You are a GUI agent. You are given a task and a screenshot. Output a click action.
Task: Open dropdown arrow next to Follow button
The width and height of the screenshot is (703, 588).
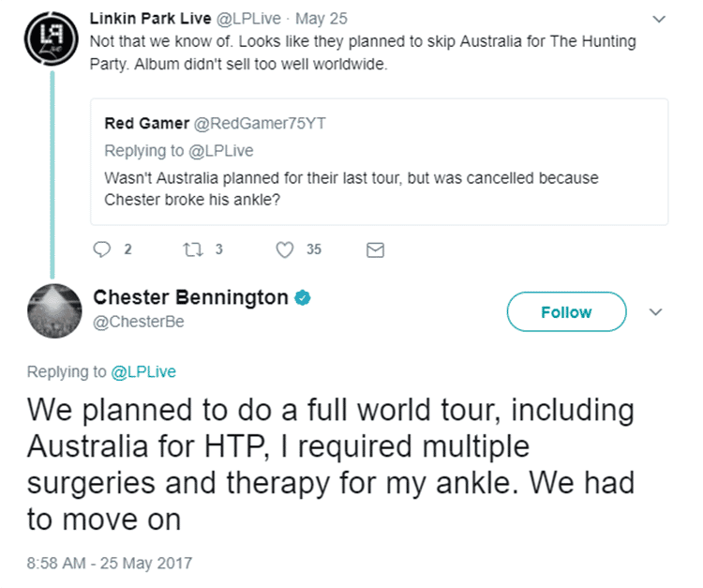click(657, 311)
